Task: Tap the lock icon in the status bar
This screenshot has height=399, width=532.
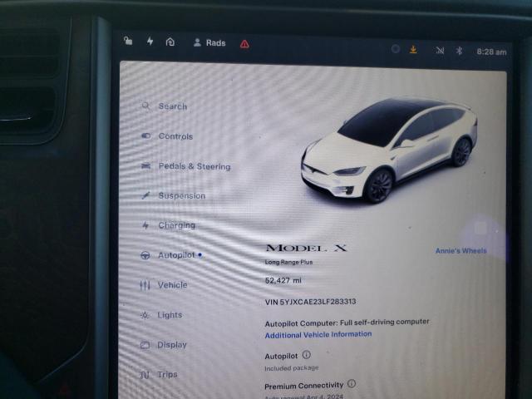Action: point(128,41)
